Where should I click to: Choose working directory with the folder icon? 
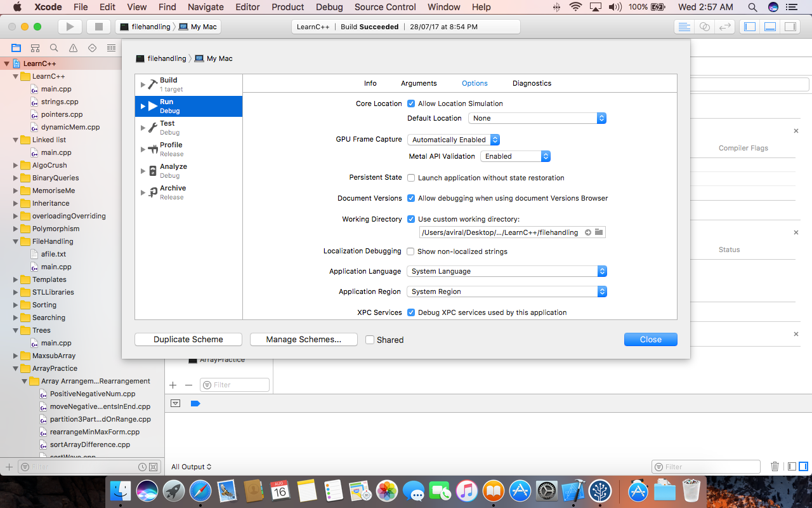tap(599, 232)
